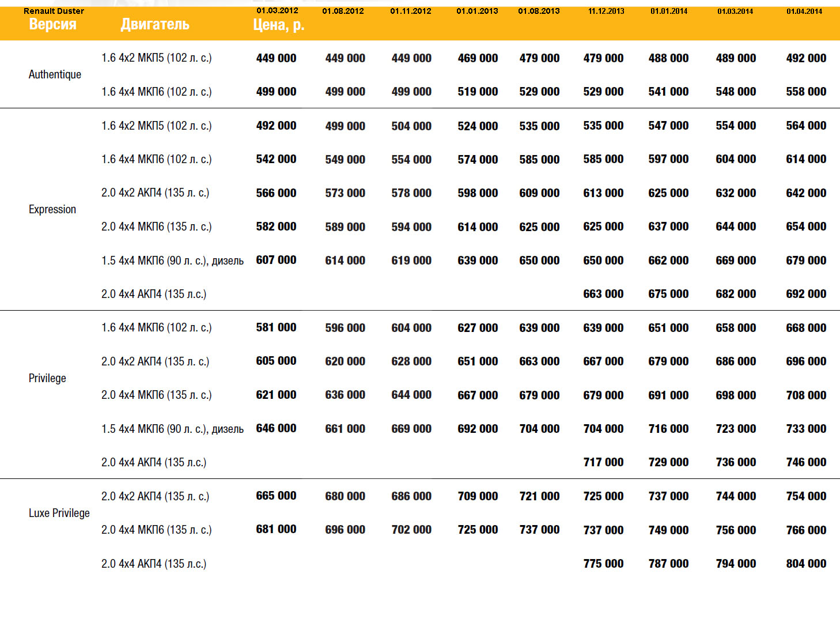
Task: Click price 597 000 in Expression 1.6 4x4 row
Action: click(x=668, y=159)
